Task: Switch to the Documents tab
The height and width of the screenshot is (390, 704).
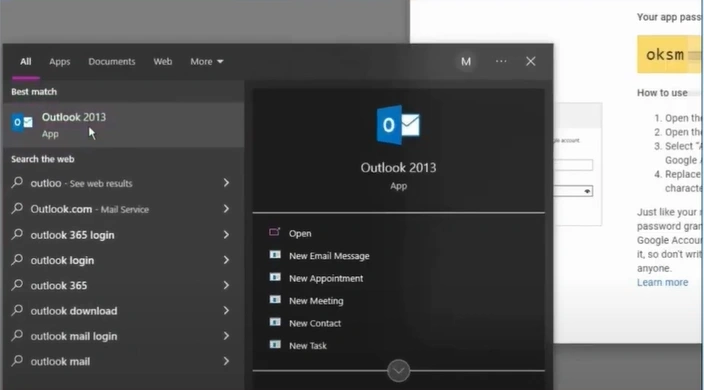Action: tap(112, 61)
